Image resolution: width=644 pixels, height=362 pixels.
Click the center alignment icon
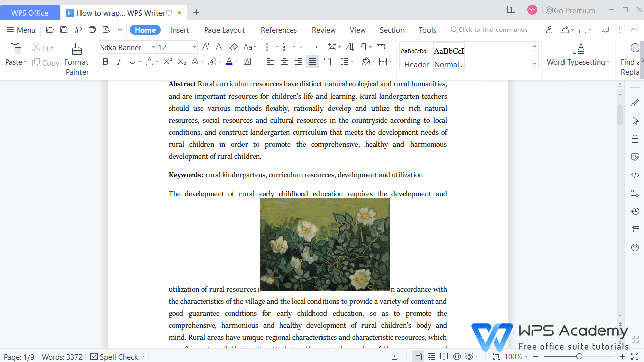click(x=284, y=61)
